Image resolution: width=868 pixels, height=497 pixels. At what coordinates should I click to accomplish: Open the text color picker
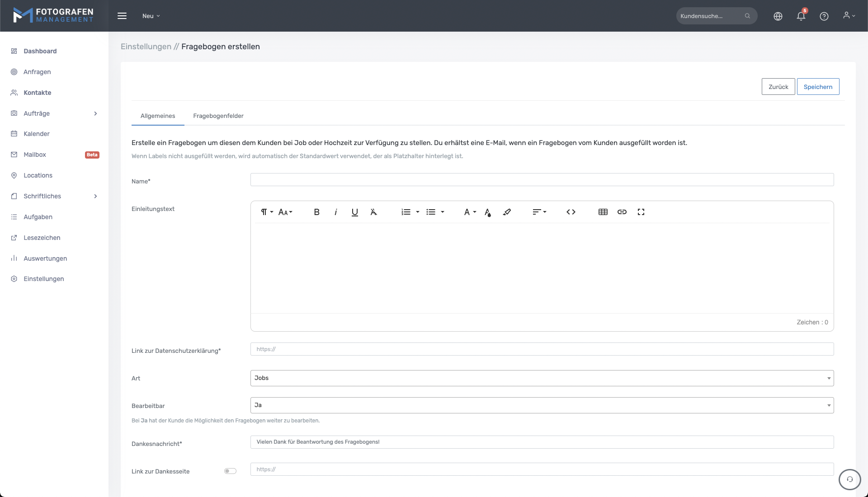(x=487, y=212)
